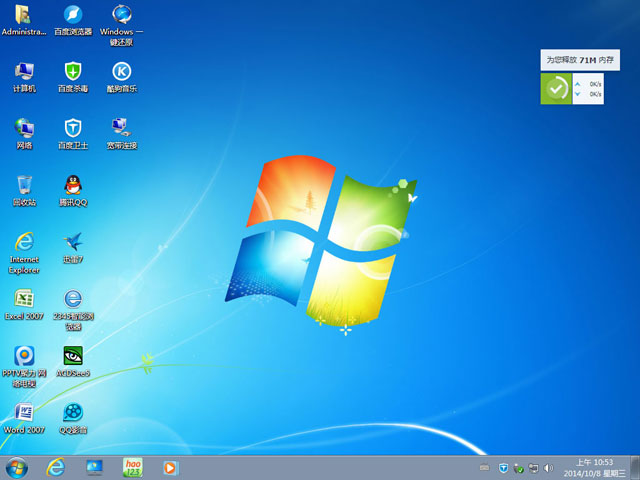Open the Windows Start menu orb
The height and width of the screenshot is (480, 640).
point(17,468)
